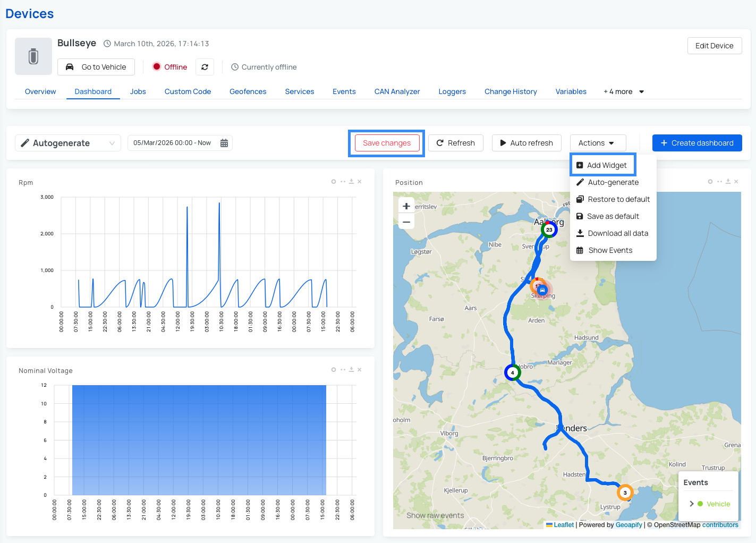The width and height of the screenshot is (756, 543).
Task: Expand the Vehicle events group
Action: [x=692, y=504]
